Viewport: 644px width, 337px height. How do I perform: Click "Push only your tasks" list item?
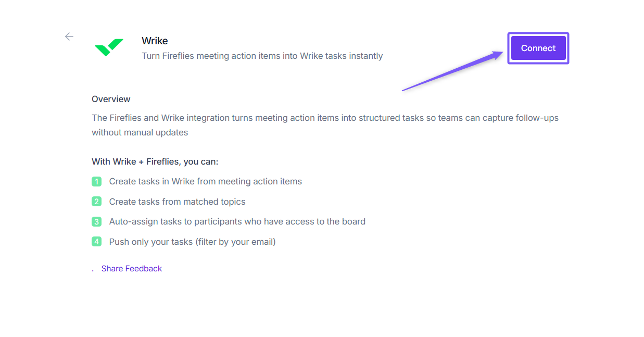click(192, 242)
